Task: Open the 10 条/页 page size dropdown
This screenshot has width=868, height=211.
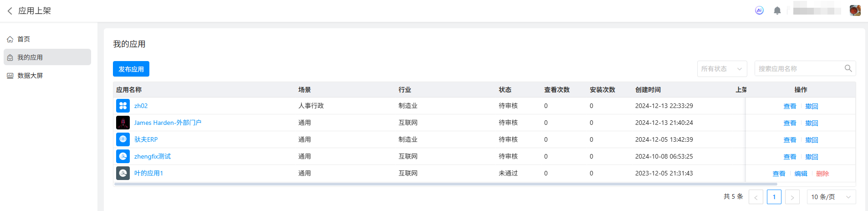Action: click(831, 197)
